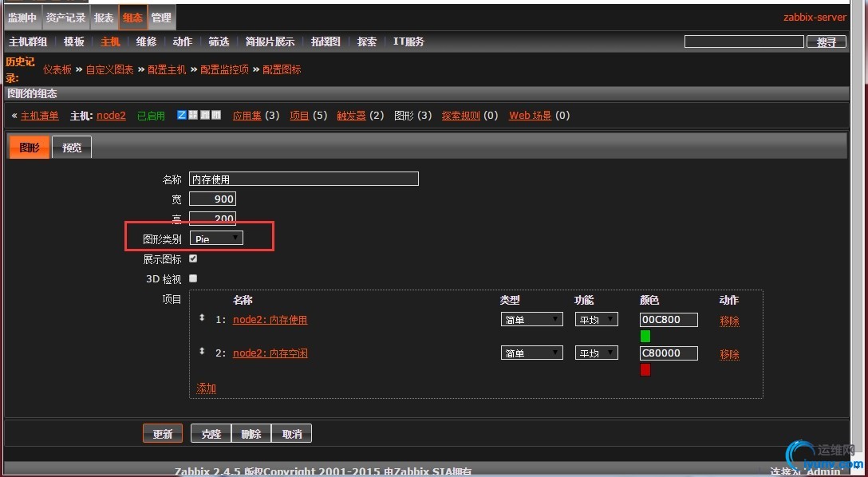
Task: Open the 报表 top menu
Action: (x=104, y=18)
